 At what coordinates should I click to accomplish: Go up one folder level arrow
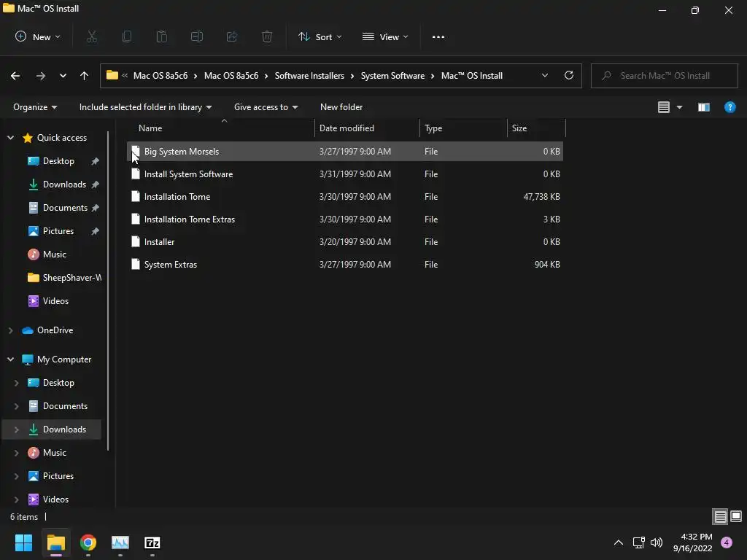pos(85,76)
